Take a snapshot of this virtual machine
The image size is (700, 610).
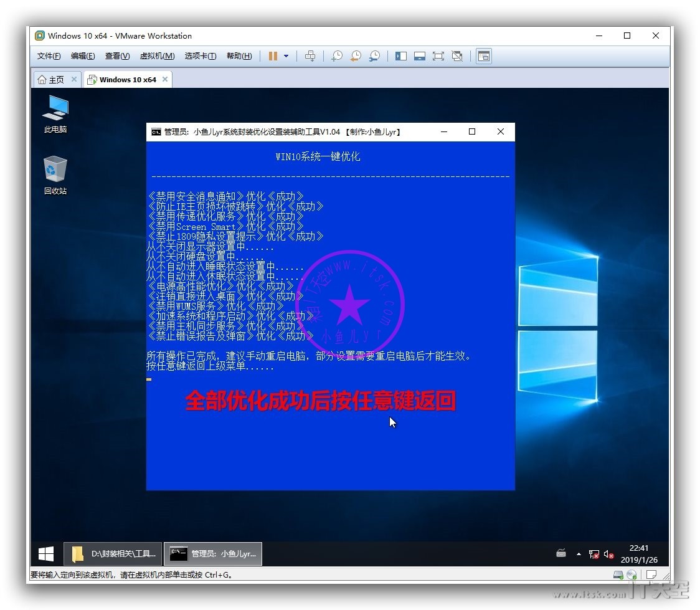point(336,56)
